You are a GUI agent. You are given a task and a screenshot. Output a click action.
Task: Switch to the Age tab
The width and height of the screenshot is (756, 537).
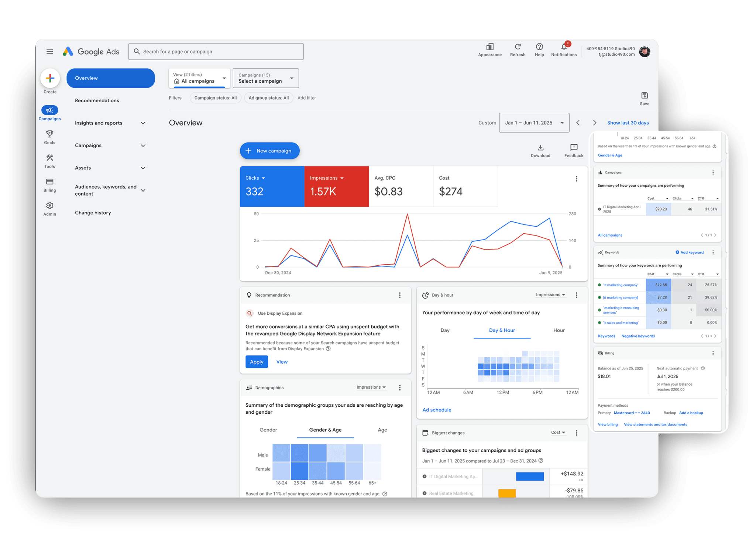382,430
